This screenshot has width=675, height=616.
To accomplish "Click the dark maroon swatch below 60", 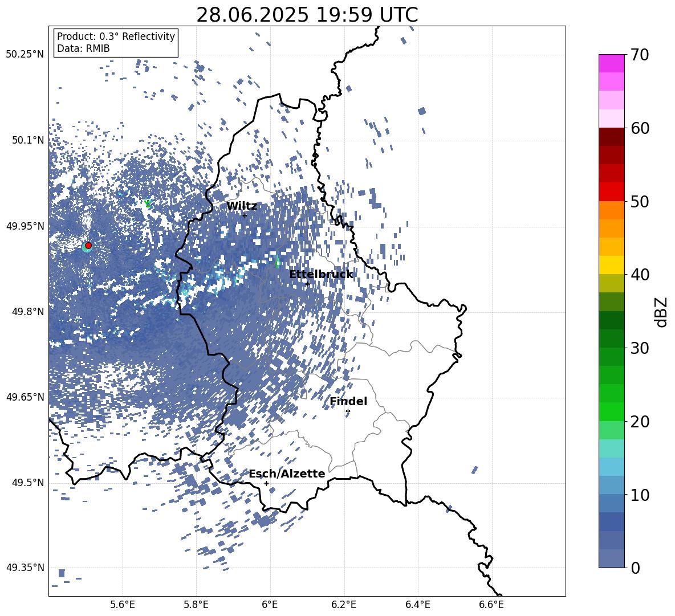I will [x=612, y=137].
